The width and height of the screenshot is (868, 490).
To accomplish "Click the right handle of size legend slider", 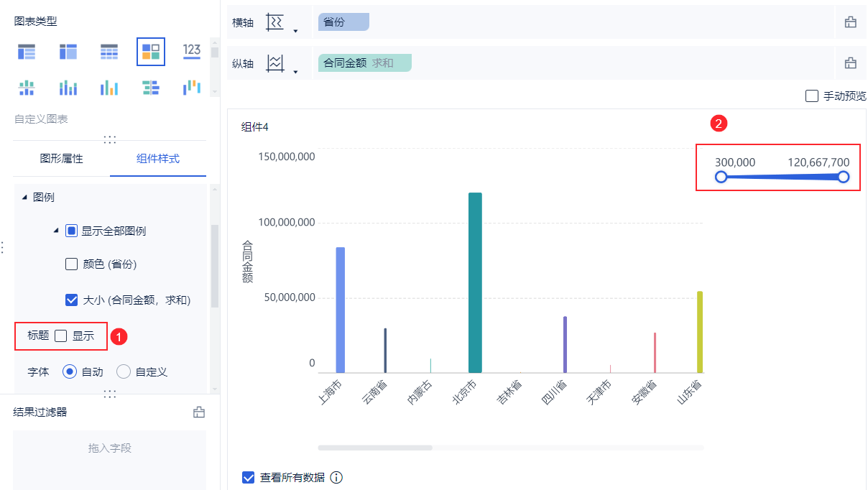I will point(844,177).
